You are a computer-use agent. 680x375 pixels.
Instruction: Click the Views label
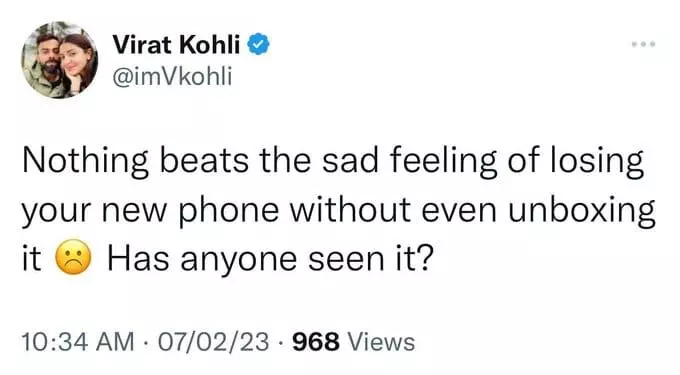(x=382, y=341)
